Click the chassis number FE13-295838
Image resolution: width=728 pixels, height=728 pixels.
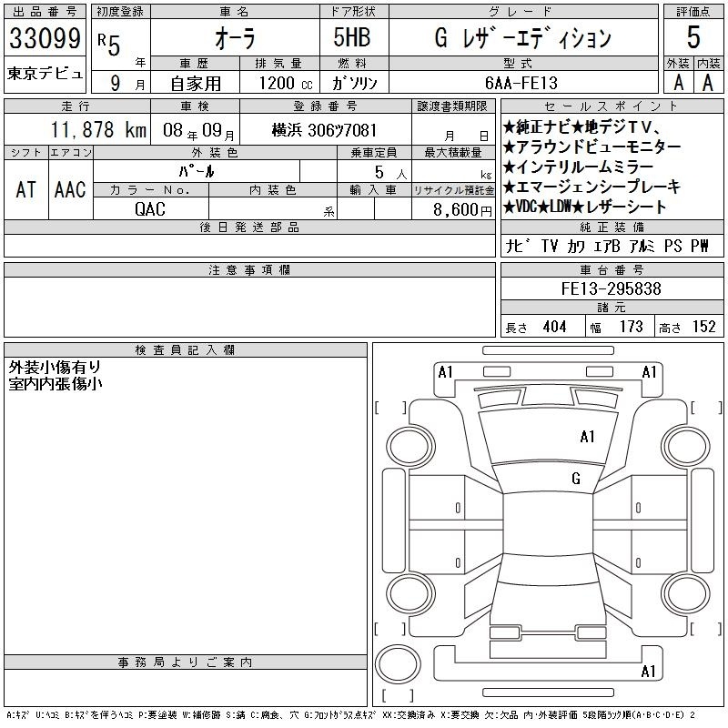click(611, 288)
